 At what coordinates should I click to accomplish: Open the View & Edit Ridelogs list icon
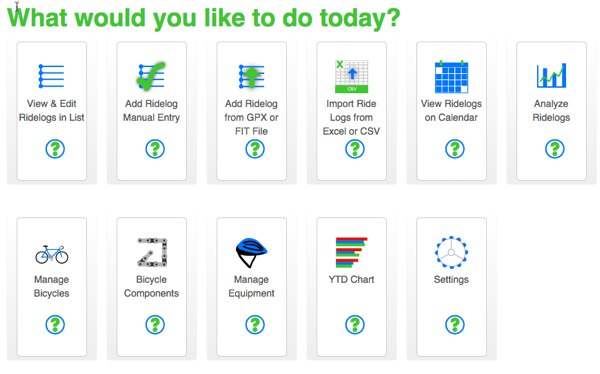[x=51, y=76]
